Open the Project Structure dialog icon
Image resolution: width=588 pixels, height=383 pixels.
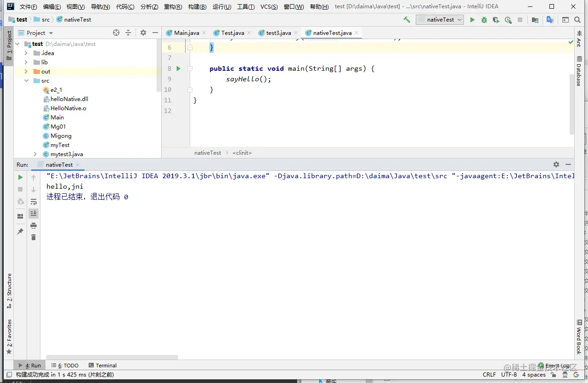(535, 20)
